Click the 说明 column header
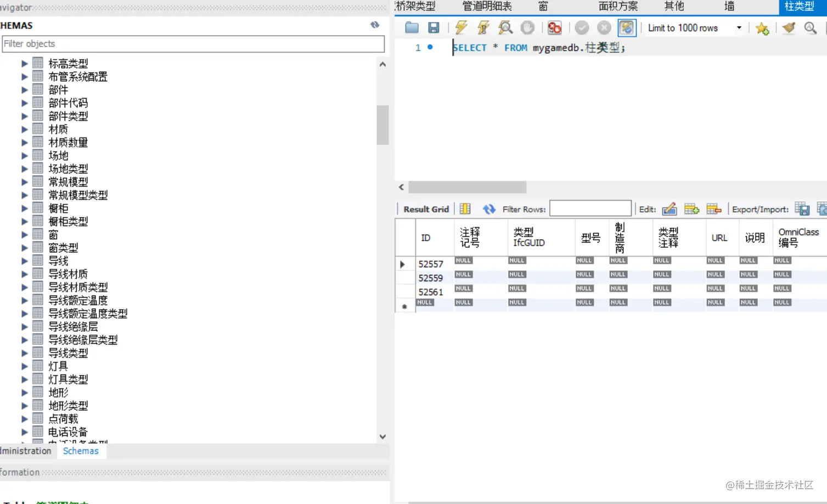The height and width of the screenshot is (504, 827). (x=755, y=238)
